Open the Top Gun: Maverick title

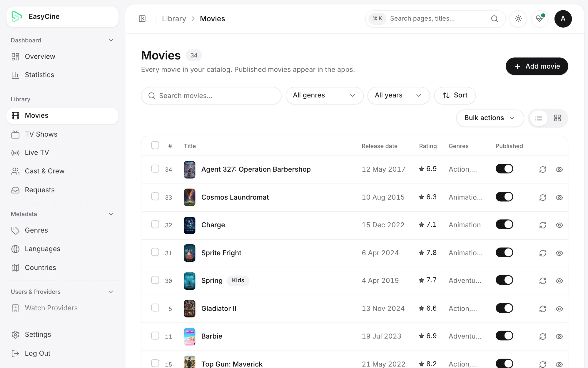click(x=232, y=364)
